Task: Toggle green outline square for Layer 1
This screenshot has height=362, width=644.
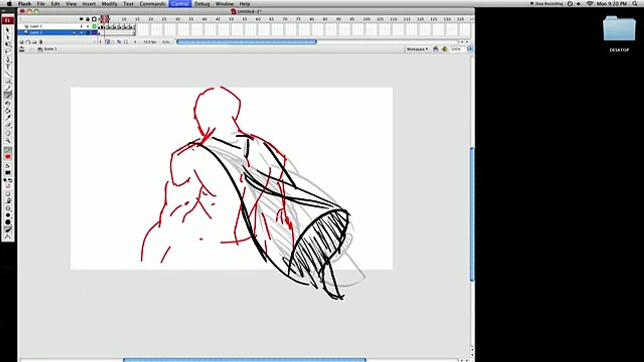Action: 94,26
